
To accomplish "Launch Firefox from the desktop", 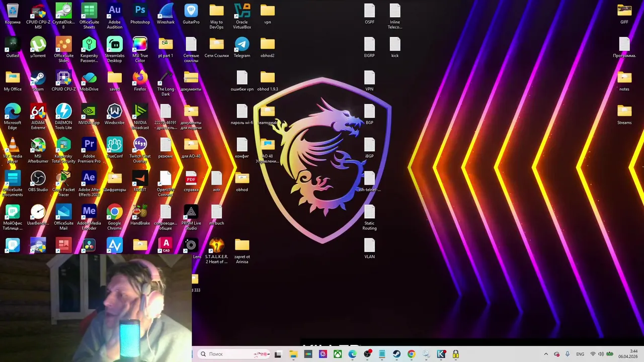I will pos(140,81).
